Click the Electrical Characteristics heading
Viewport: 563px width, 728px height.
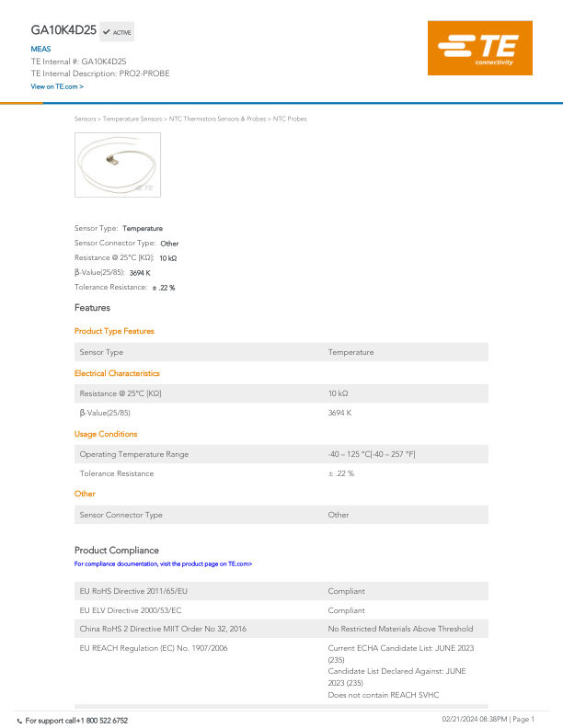117,373
